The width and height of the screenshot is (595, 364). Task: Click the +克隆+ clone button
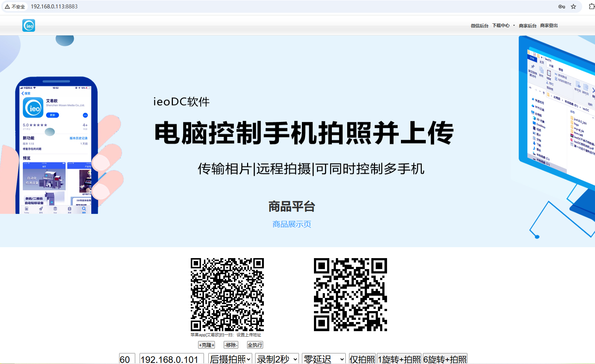(206, 345)
